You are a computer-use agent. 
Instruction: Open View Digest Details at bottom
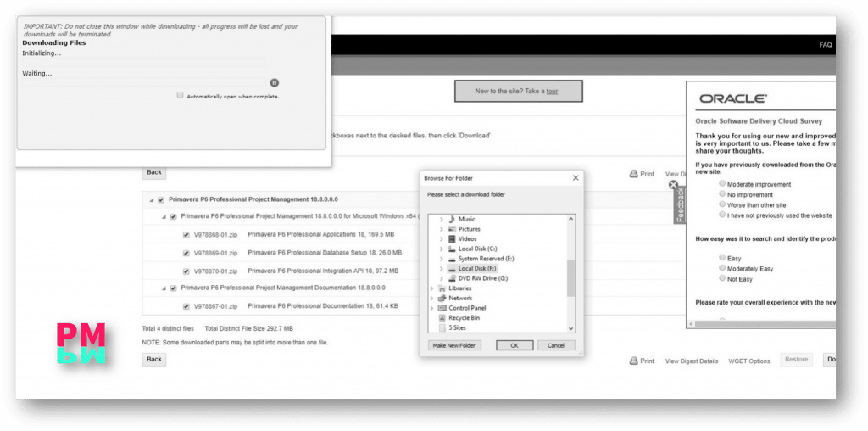pos(692,361)
